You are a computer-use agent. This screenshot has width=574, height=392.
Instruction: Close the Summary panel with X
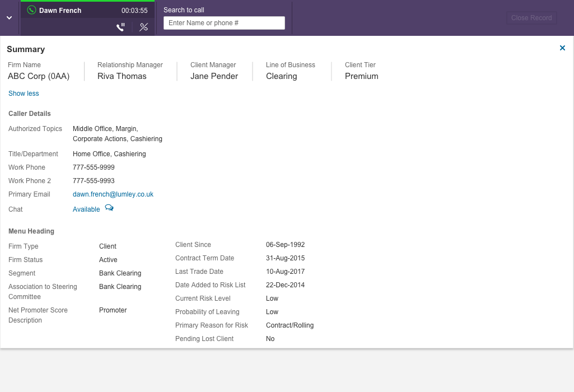(562, 48)
